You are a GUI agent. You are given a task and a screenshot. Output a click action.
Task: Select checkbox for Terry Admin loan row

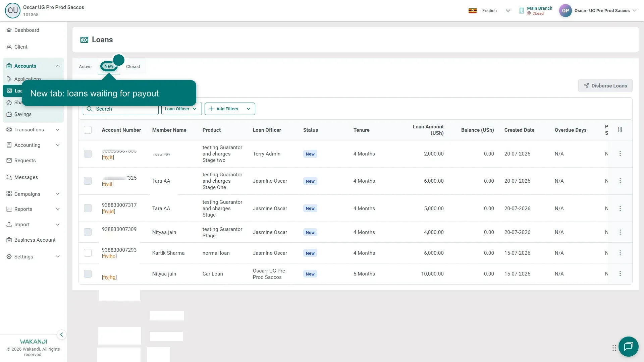point(88,154)
